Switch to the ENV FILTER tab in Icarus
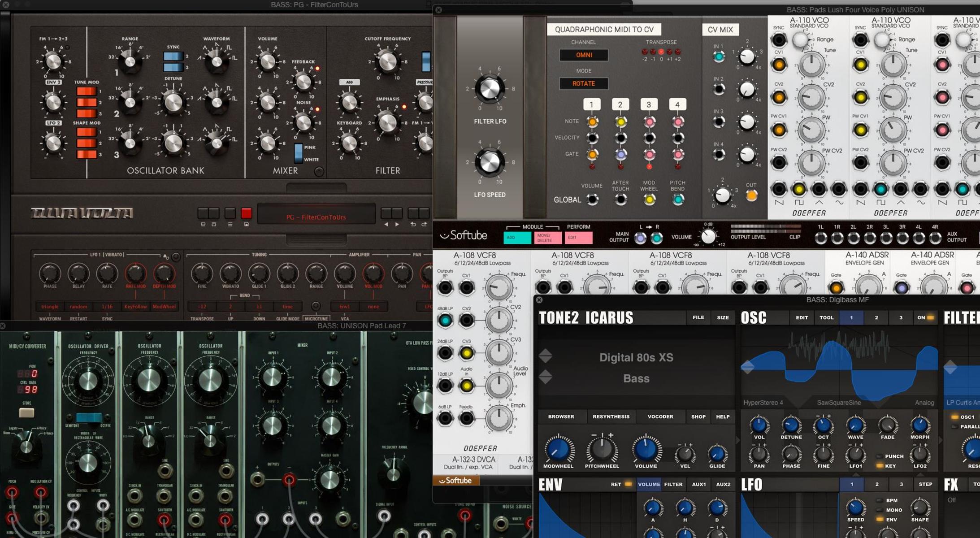The width and height of the screenshot is (980, 538). [673, 484]
